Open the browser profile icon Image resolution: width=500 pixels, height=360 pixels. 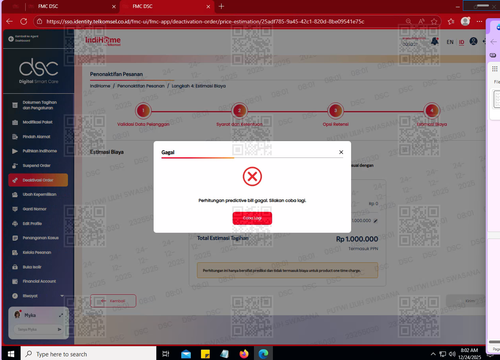coord(465,21)
